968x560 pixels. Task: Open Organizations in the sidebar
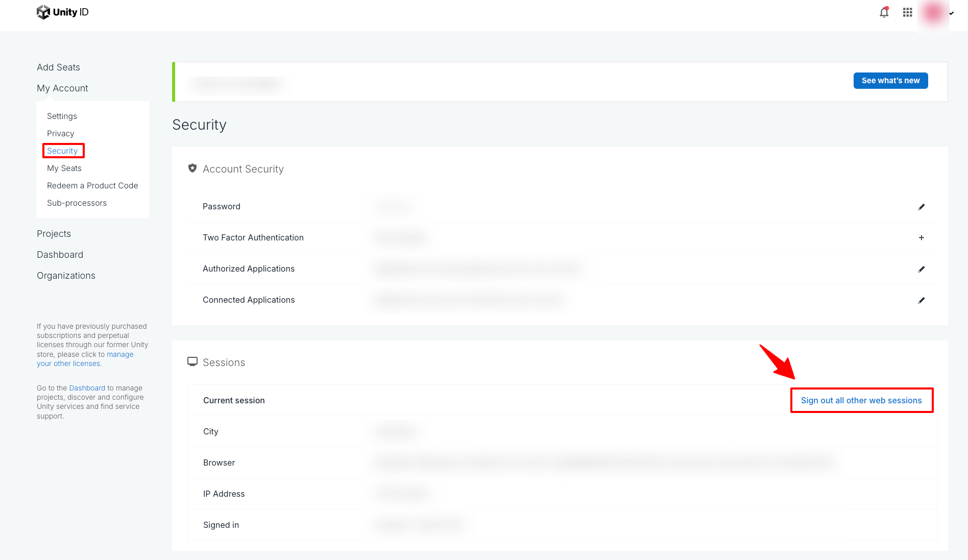66,276
